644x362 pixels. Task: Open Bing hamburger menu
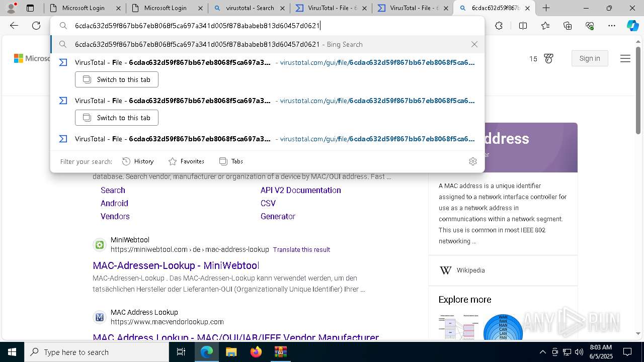625,59
